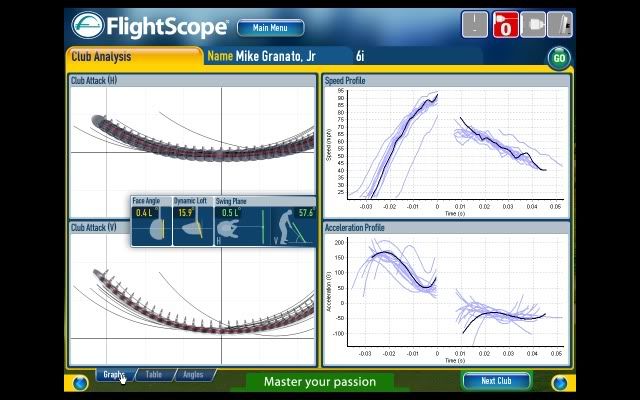Click the Swing Plane vertical value 57.6

(306, 213)
